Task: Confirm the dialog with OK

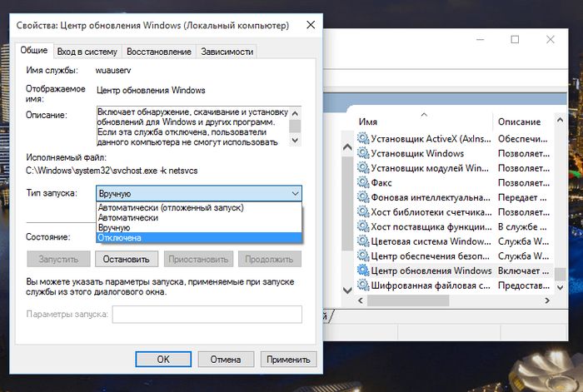Action: point(163,360)
